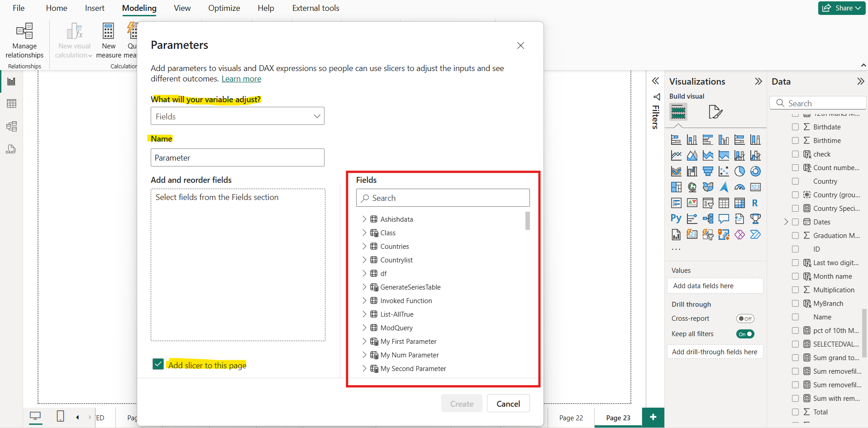This screenshot has height=428, width=868.
Task: Select the pie chart visual icon
Action: click(739, 171)
